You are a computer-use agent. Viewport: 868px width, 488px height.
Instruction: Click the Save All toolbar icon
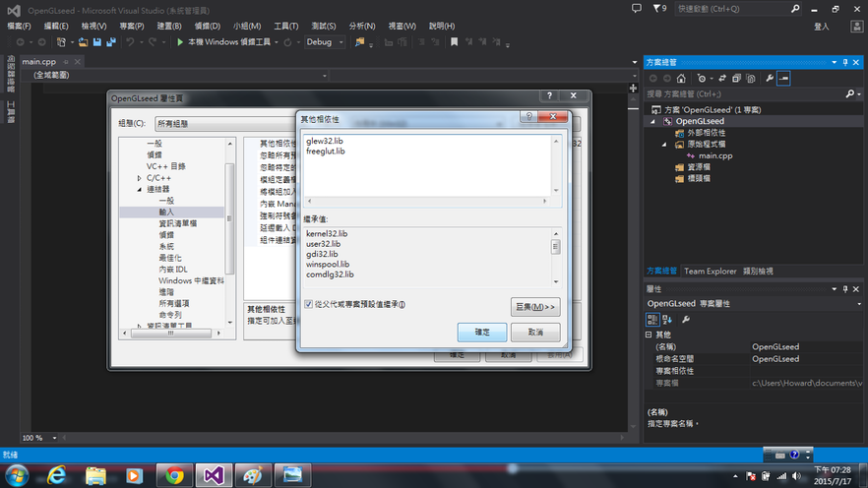111,42
